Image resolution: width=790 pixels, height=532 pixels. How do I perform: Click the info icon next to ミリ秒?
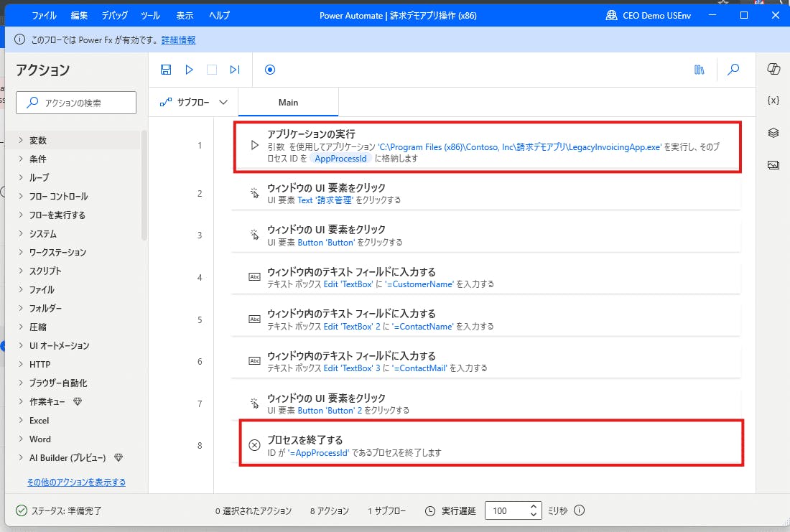tap(580, 510)
